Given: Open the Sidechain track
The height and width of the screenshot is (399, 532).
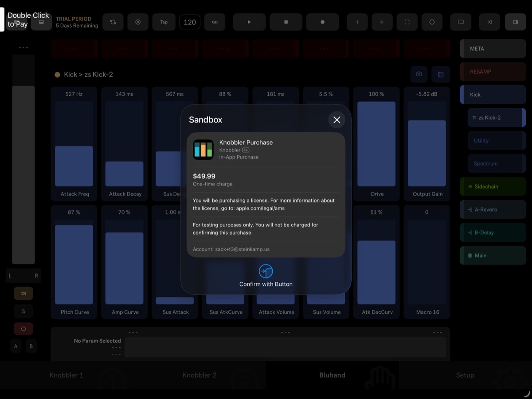Looking at the screenshot, I should pyautogui.click(x=493, y=186).
